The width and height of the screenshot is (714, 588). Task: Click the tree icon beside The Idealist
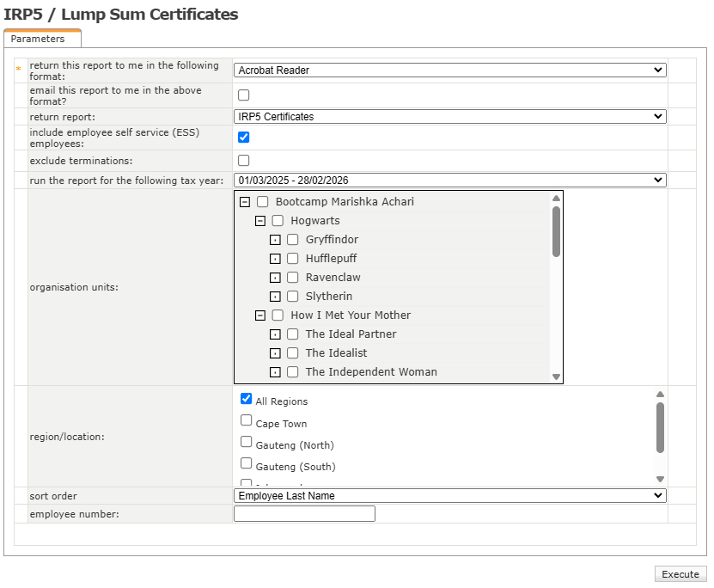click(275, 353)
